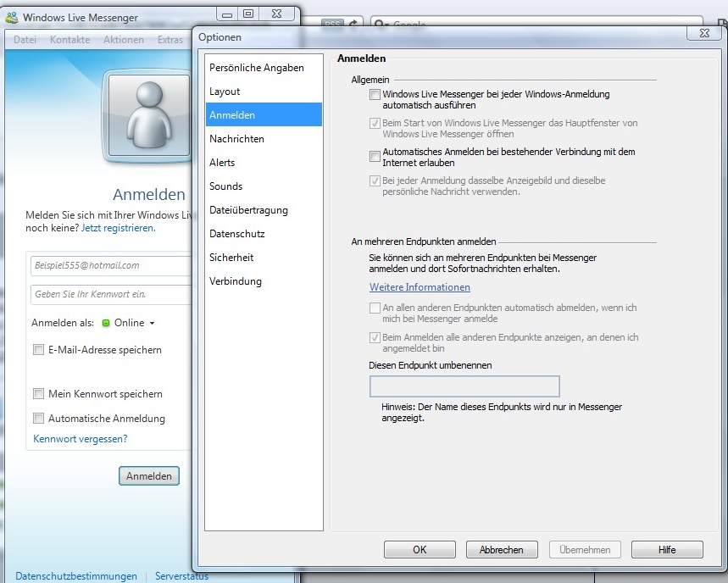Toggle Automatisches Anmelden bei bestehender Verbindung checkbox
Image resolution: width=728 pixels, height=583 pixels.
pos(375,156)
